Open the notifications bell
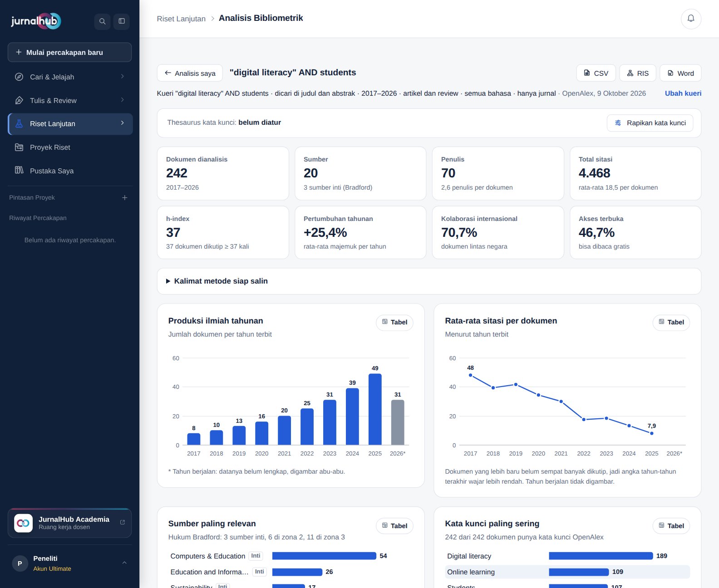 coord(691,19)
